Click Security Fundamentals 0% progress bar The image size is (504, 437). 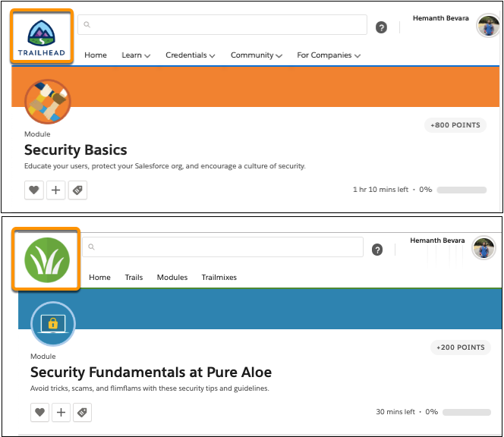pyautogui.click(x=466, y=412)
